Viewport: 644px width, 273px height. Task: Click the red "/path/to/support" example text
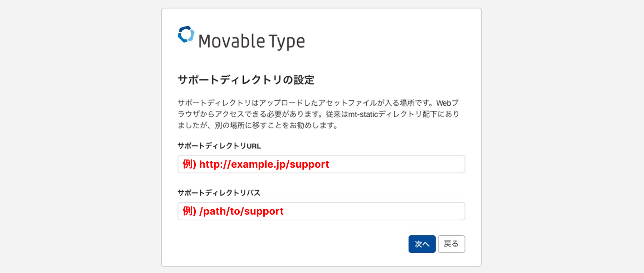pos(241,211)
